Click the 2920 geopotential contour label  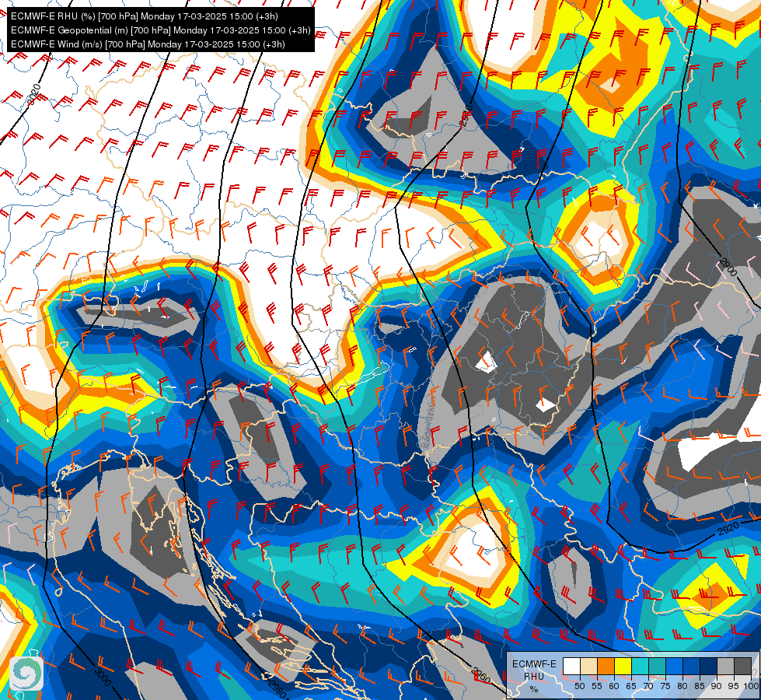tap(728, 529)
